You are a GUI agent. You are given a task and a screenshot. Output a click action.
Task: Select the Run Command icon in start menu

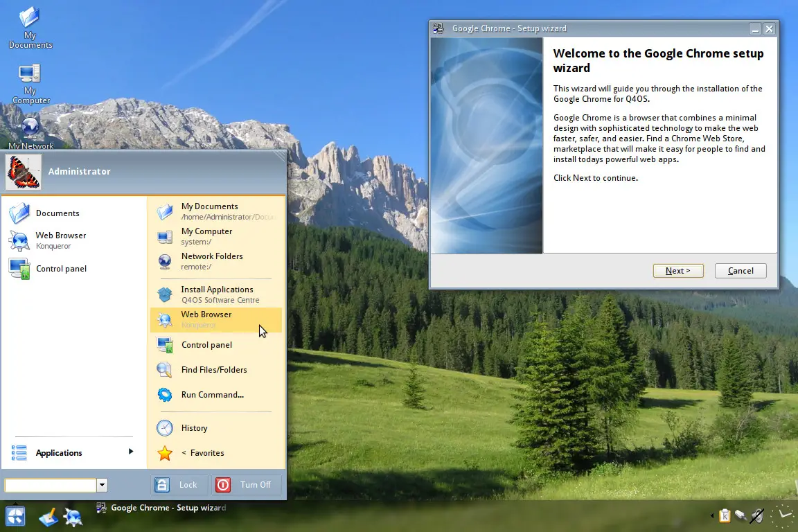tap(165, 395)
